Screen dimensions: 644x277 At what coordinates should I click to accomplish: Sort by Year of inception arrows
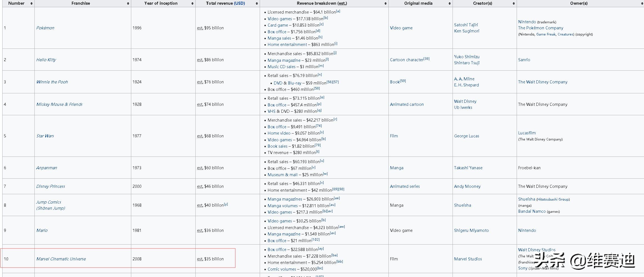pos(192,4)
